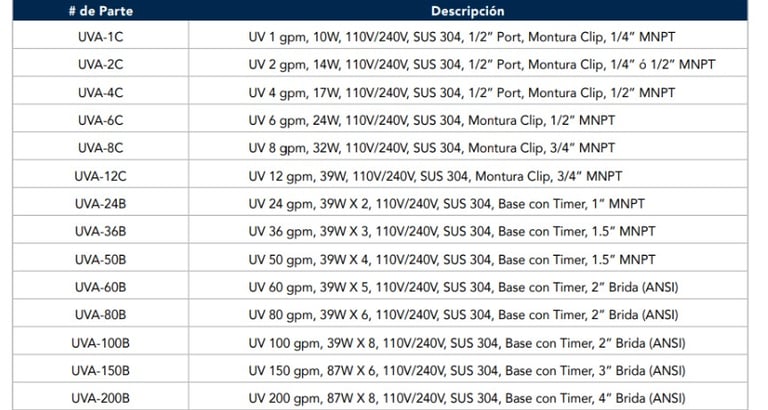
Task: Select the UVA-12C part number cell
Action: (x=100, y=176)
